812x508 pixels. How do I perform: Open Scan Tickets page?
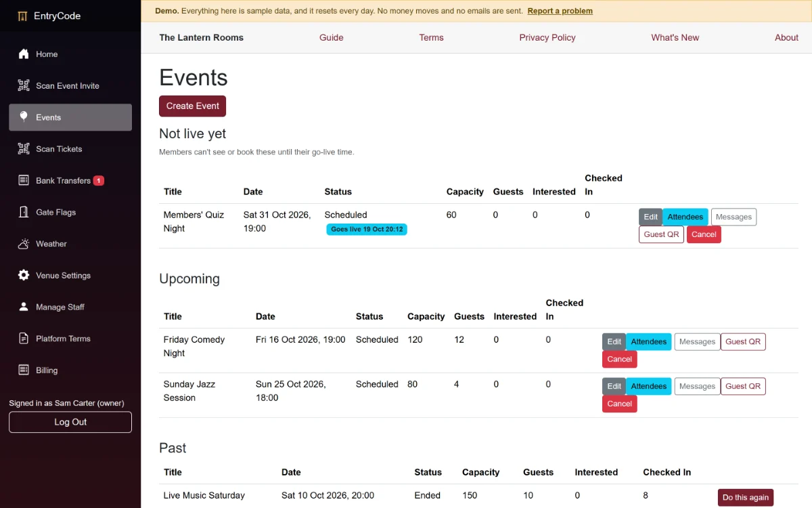click(70, 149)
